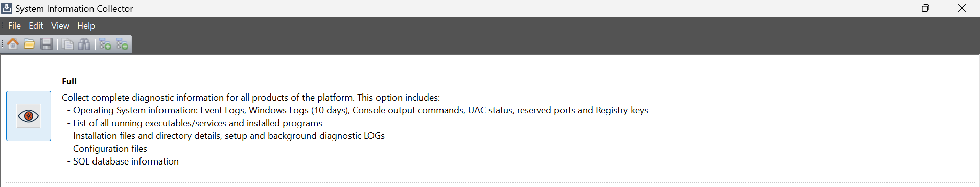Click the Copy pages icon

pos(67,44)
